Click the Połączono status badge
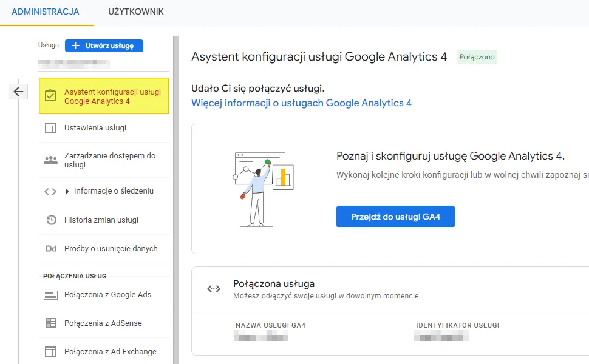This screenshot has width=589, height=364. pos(477,57)
